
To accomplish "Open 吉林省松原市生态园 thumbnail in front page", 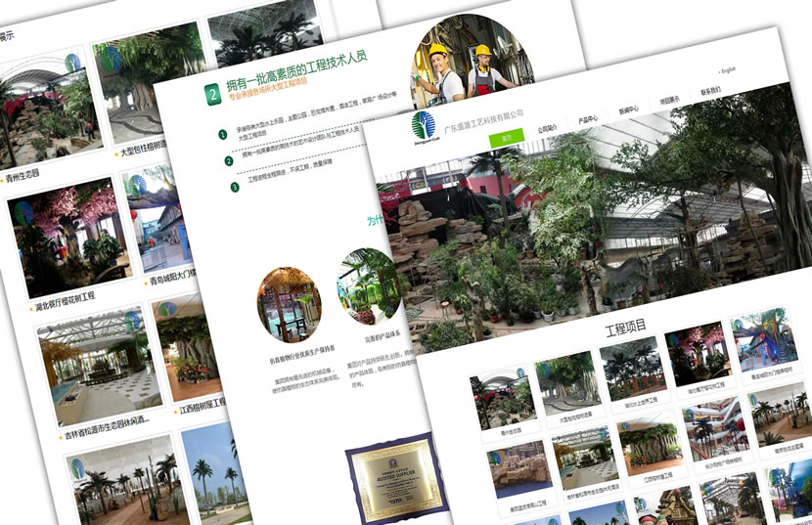I will (584, 459).
